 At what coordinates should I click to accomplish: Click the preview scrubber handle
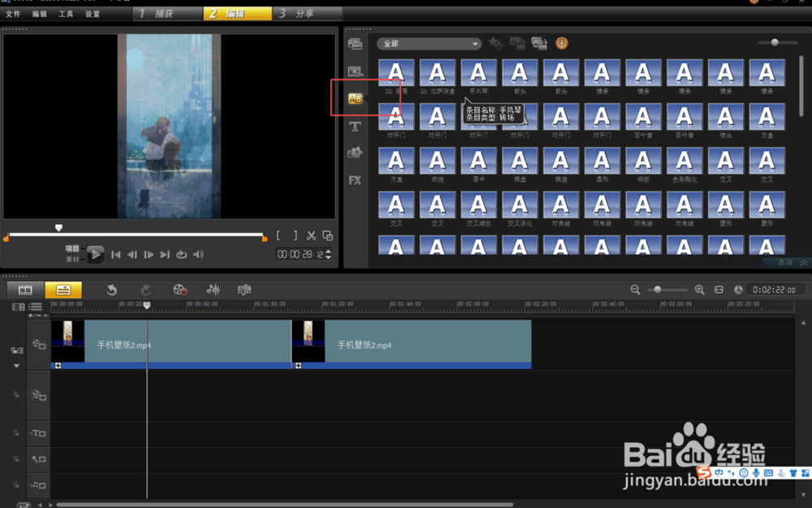(58, 228)
